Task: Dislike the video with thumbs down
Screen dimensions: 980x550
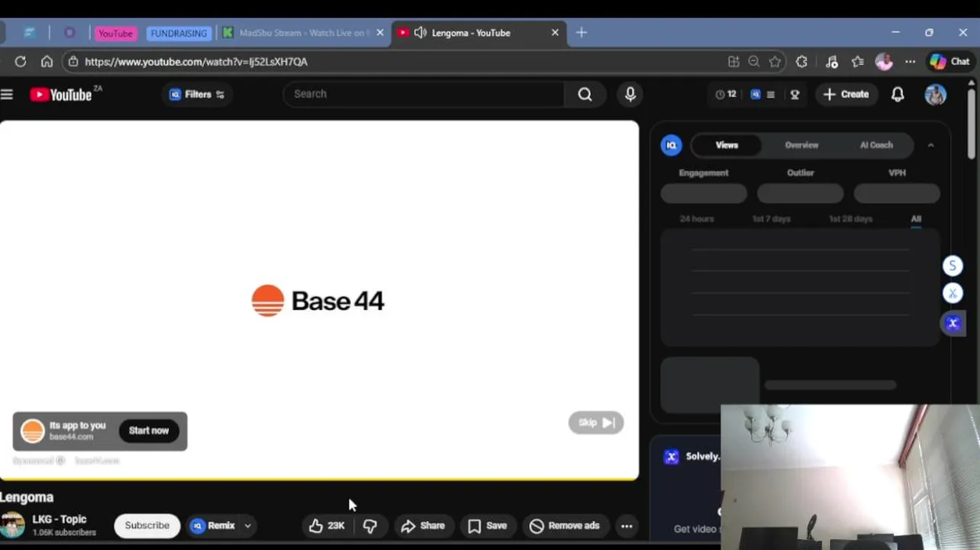Action: [370, 526]
